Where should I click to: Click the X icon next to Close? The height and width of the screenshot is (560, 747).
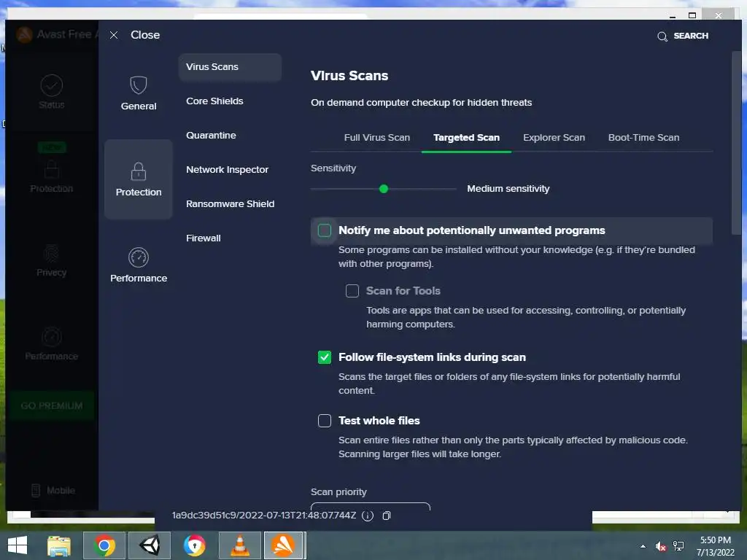pos(114,35)
